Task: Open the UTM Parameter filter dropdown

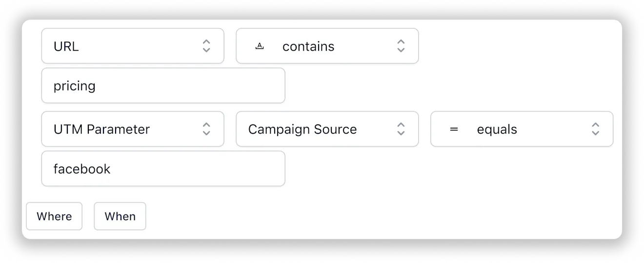Action: click(x=133, y=129)
